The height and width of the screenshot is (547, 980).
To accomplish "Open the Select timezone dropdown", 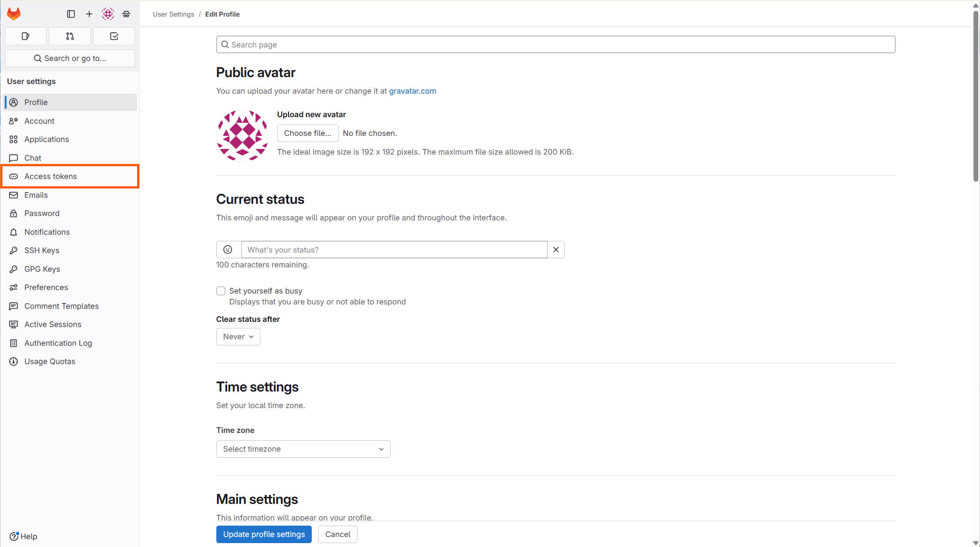I will [303, 449].
